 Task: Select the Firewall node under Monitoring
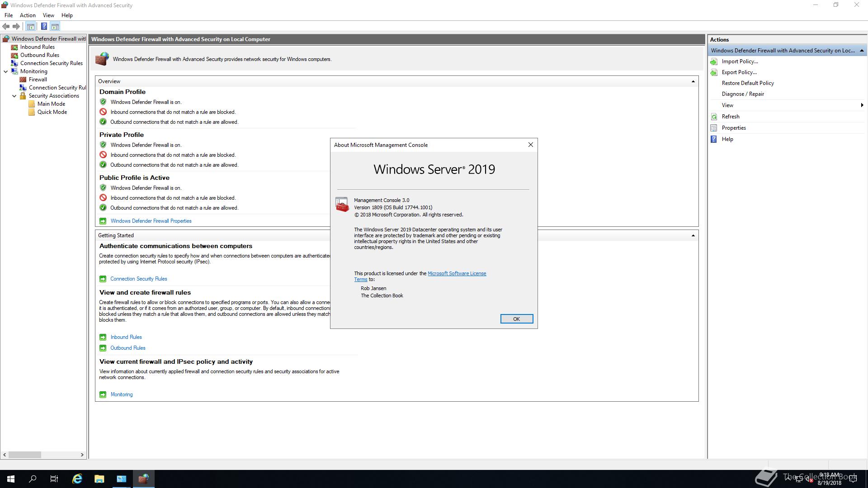pos(38,80)
